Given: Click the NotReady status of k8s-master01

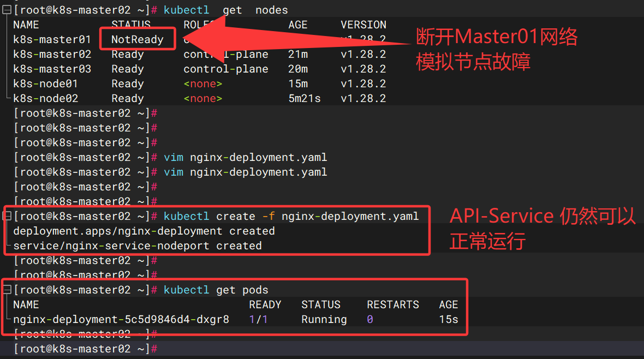Looking at the screenshot, I should pos(137,39).
